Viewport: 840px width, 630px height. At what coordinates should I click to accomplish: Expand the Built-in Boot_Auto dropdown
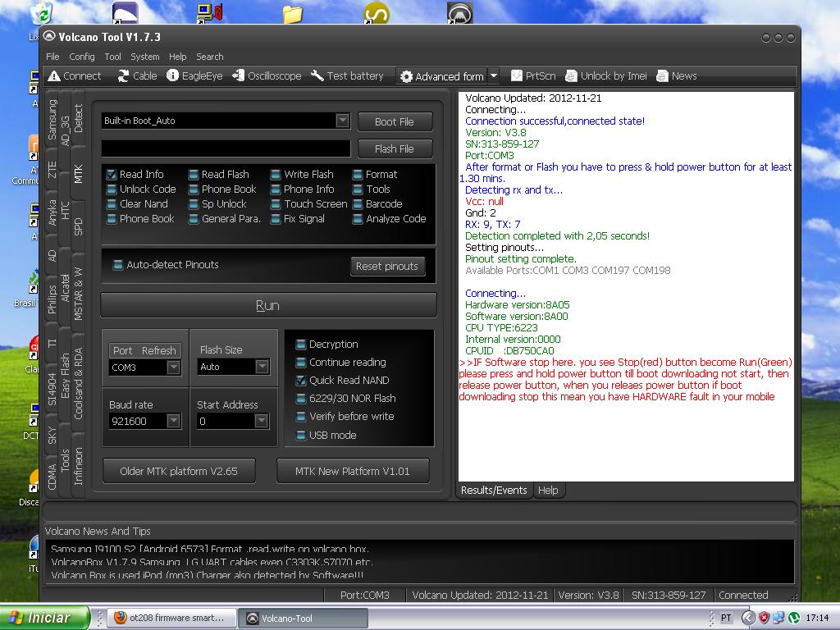tap(342, 121)
